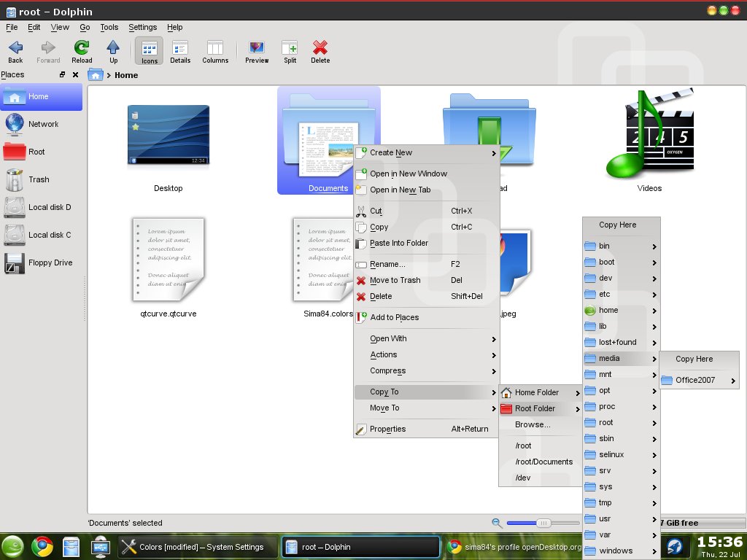This screenshot has height=560, width=747.
Task: Expand the usr folder submenu
Action: [x=622, y=519]
